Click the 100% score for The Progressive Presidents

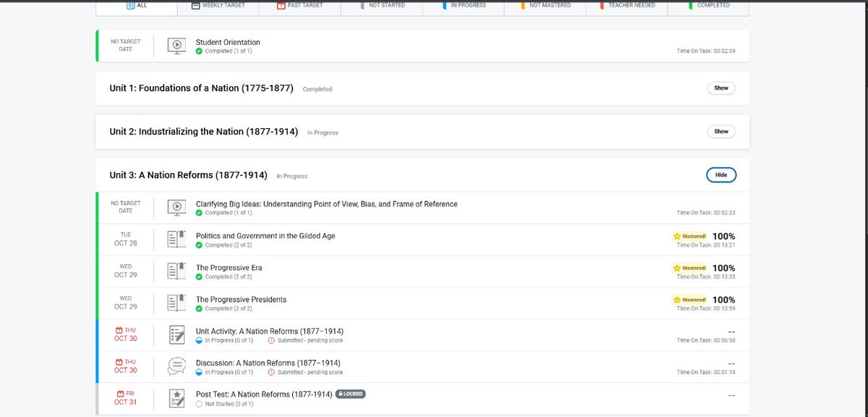(723, 300)
